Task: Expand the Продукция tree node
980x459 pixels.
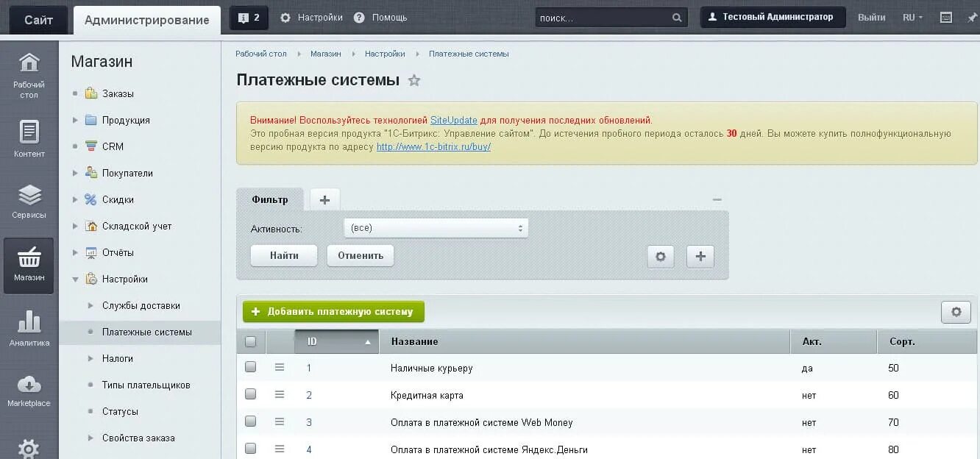Action: [75, 120]
